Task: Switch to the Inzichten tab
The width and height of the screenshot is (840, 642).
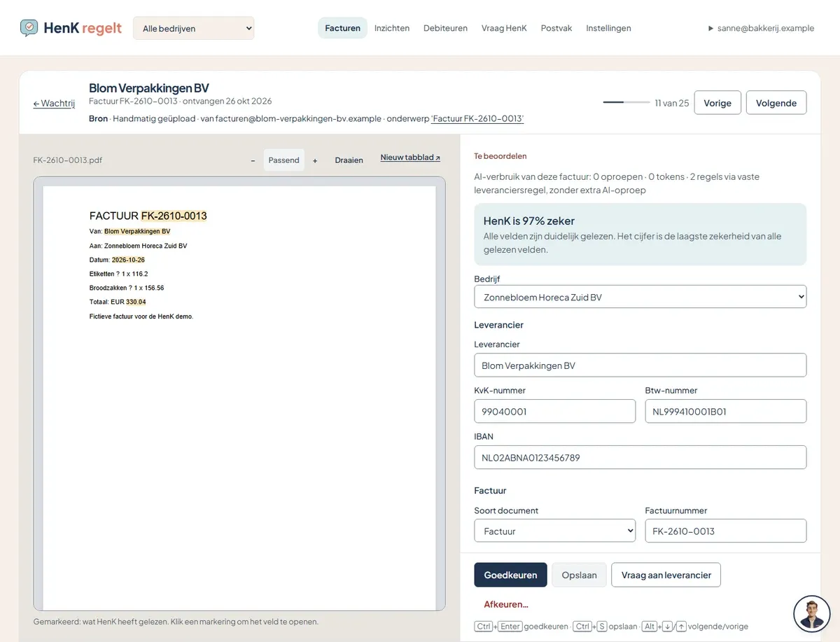Action: [x=392, y=28]
